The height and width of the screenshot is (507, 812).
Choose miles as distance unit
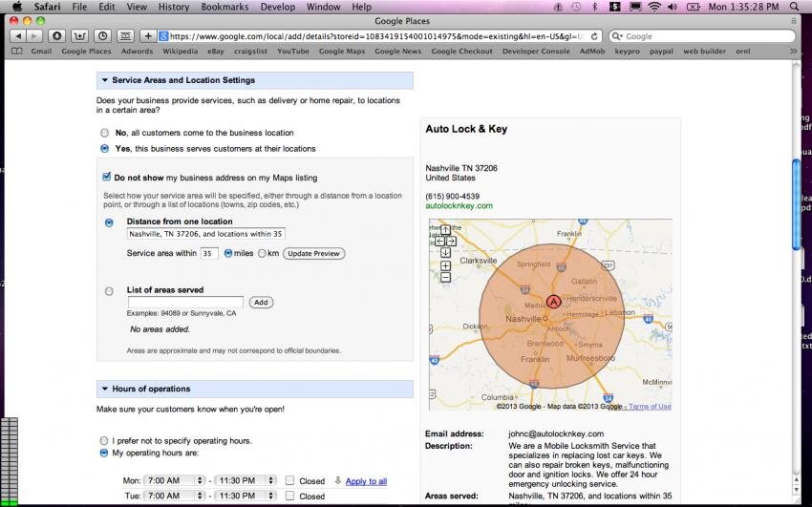click(x=228, y=254)
